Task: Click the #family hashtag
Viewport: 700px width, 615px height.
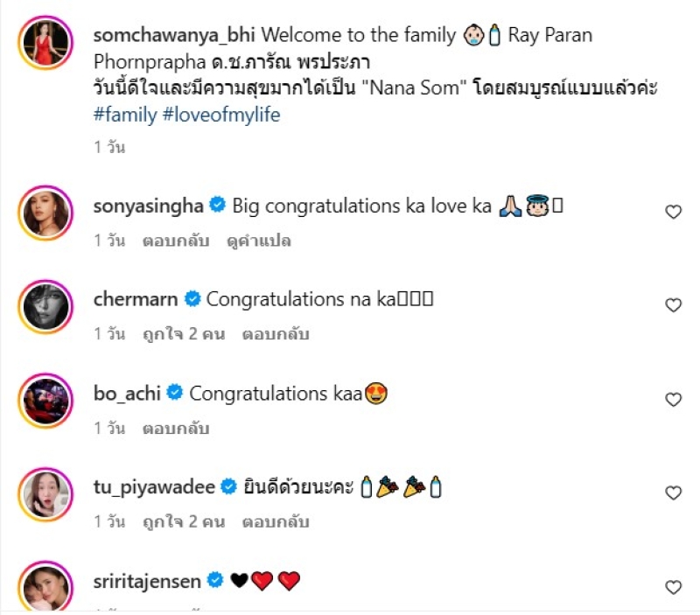Action: (125, 115)
